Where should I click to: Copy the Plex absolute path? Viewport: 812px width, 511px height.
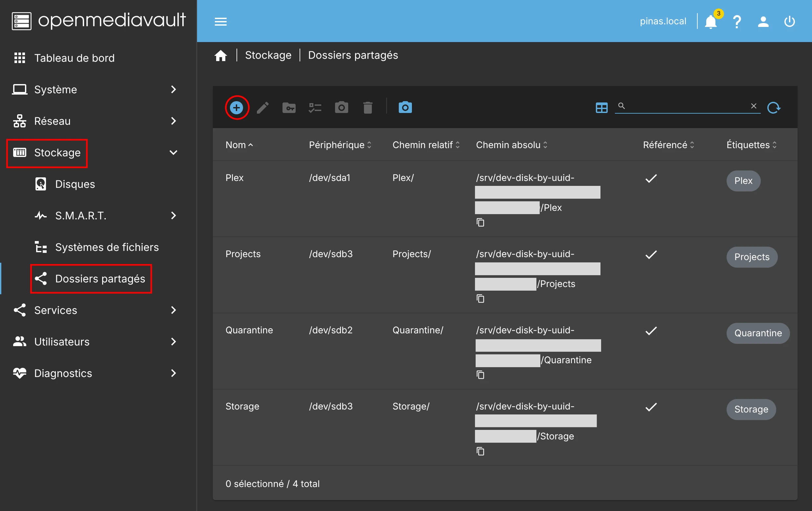tap(480, 222)
